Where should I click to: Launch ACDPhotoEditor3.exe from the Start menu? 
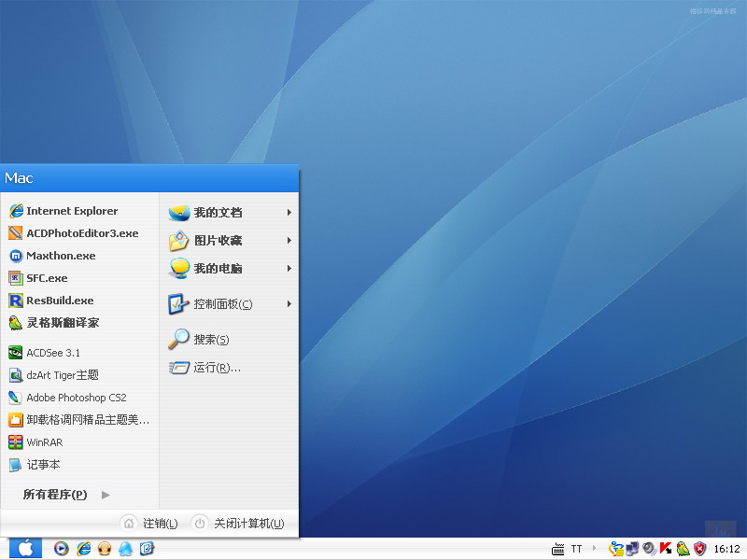point(80,232)
